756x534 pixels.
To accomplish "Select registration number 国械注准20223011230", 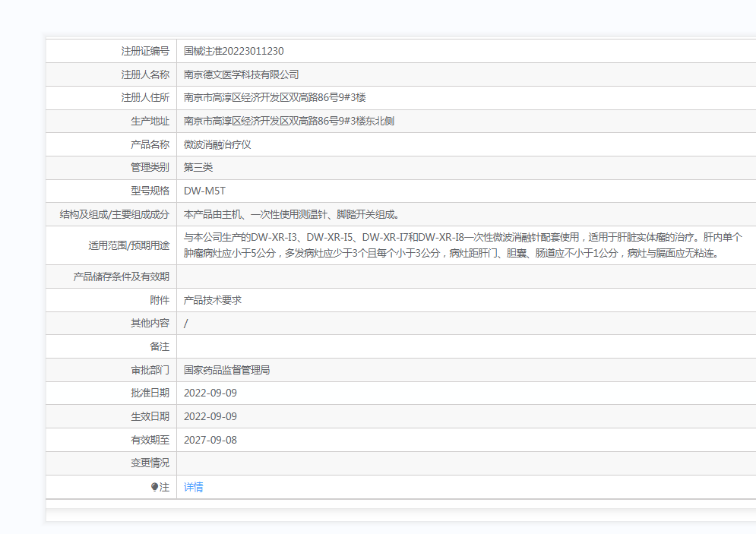I will click(233, 51).
